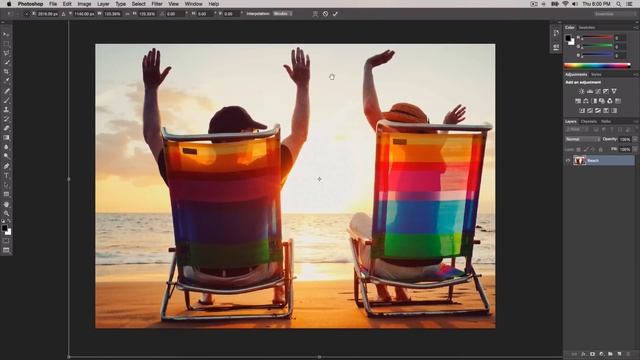The height and width of the screenshot is (360, 640).
Task: Toggle lock transparent pixels
Action: [x=578, y=150]
